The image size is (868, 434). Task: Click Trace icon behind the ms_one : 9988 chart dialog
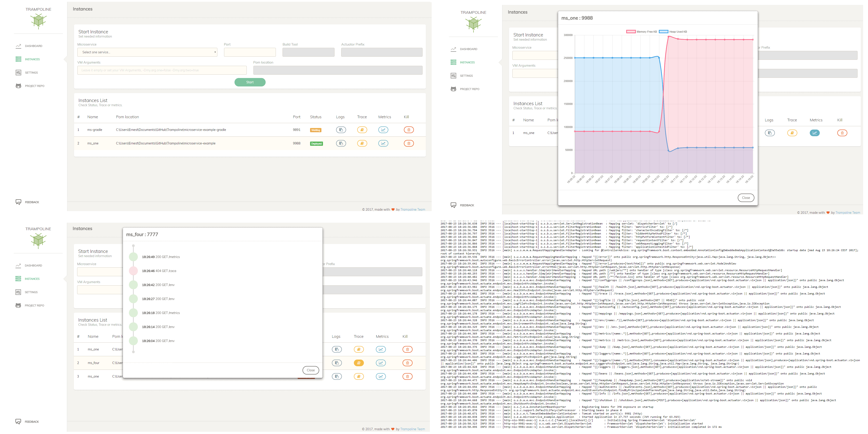pyautogui.click(x=792, y=133)
